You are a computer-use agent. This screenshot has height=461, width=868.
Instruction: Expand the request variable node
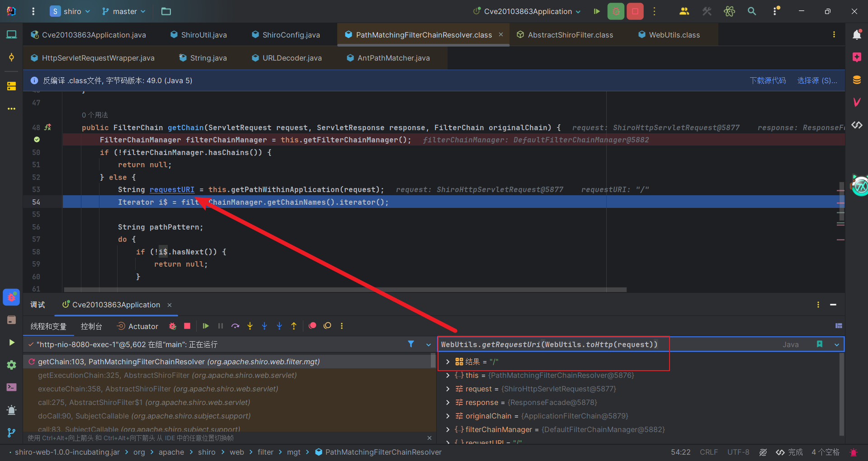pyautogui.click(x=448, y=389)
